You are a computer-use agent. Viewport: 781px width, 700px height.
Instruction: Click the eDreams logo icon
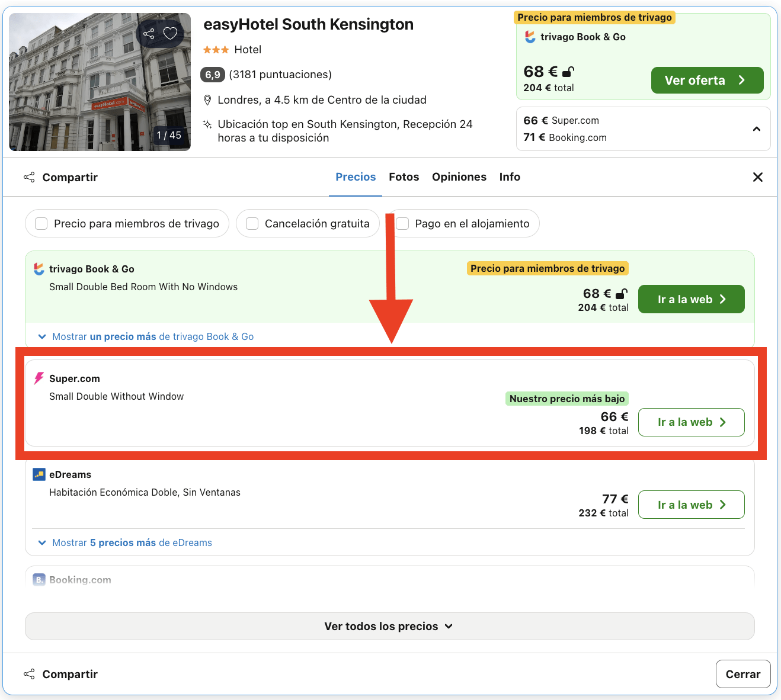[39, 474]
